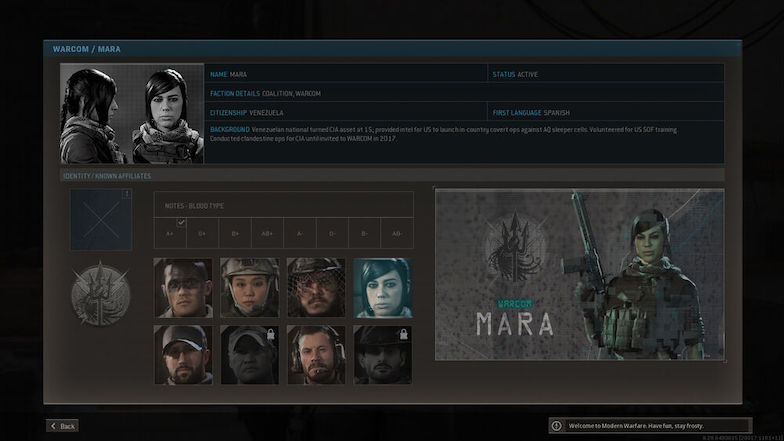The image size is (784, 441).
Task: Select the locked operator in a dark hat
Action: [383, 354]
